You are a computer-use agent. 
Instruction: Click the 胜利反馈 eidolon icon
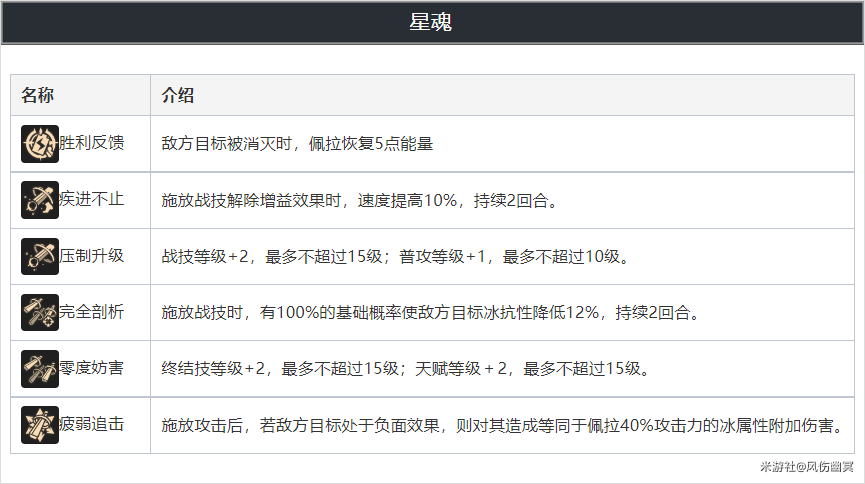click(40, 144)
